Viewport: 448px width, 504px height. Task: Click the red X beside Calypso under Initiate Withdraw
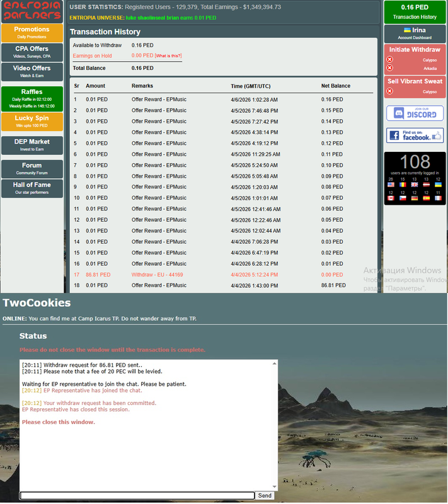tap(389, 59)
